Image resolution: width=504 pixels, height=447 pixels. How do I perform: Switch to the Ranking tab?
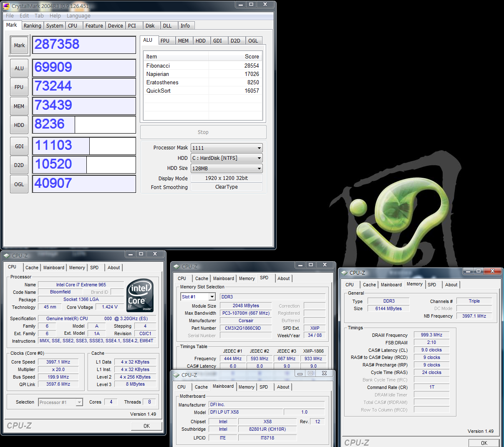[32, 26]
